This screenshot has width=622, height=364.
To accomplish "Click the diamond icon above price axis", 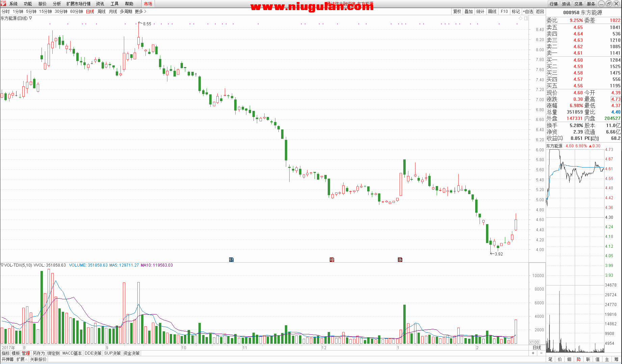I will (x=521, y=18).
